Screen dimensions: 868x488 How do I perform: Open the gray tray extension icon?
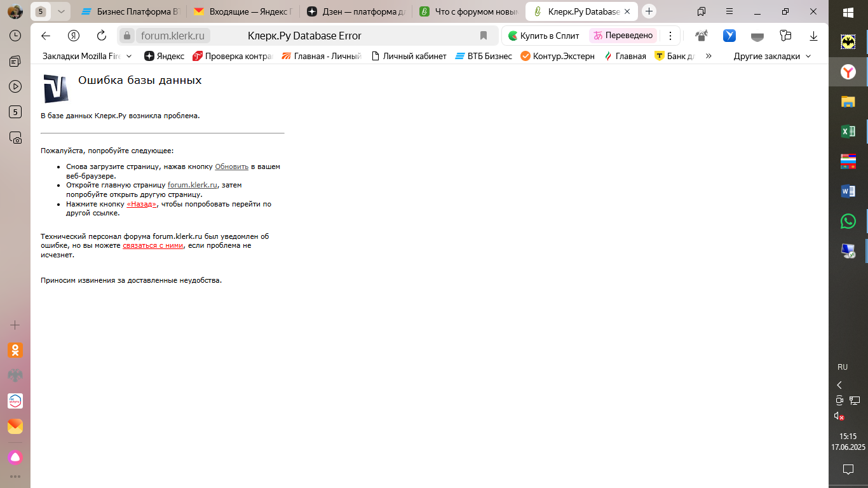pos(757,36)
